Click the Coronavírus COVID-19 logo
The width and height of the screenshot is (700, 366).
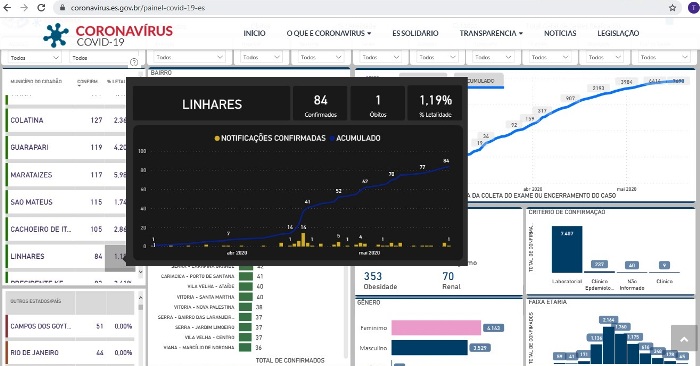point(108,35)
